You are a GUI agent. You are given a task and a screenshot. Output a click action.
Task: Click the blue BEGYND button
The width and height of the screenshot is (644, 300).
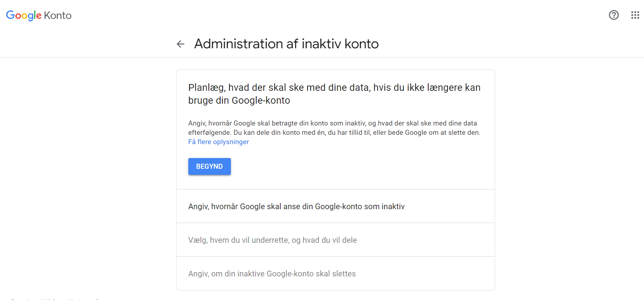(209, 166)
